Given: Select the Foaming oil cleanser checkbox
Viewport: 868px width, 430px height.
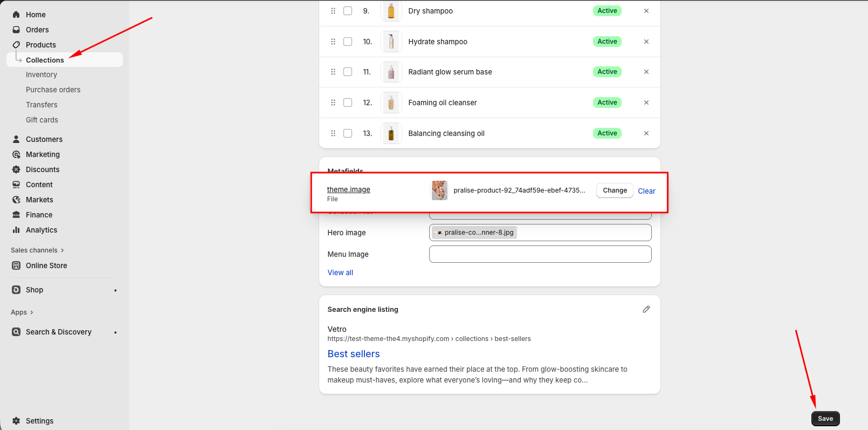Looking at the screenshot, I should (x=348, y=103).
